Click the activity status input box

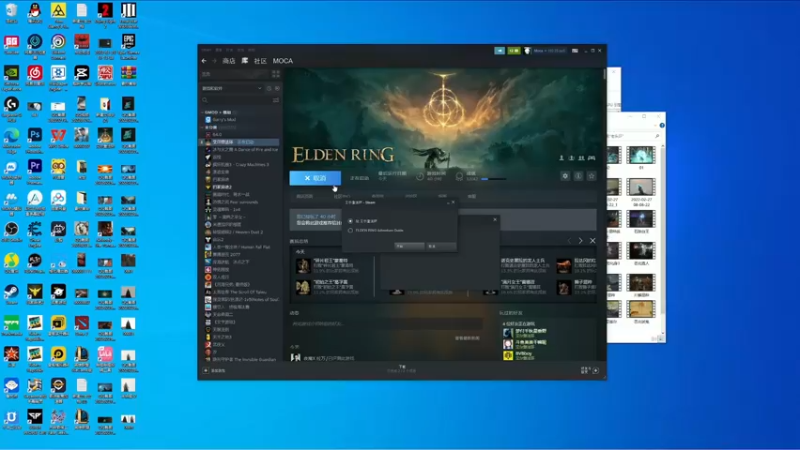pos(386,323)
